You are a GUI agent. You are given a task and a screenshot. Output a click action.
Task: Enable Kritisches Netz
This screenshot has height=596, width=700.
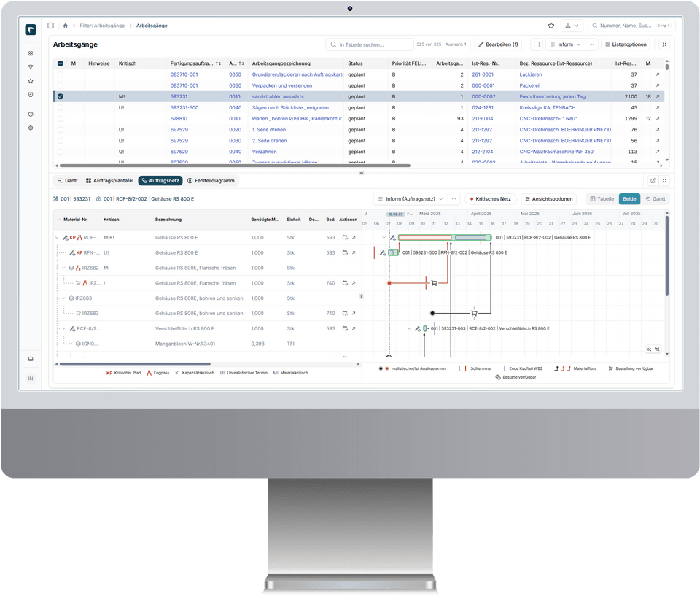pyautogui.click(x=491, y=199)
